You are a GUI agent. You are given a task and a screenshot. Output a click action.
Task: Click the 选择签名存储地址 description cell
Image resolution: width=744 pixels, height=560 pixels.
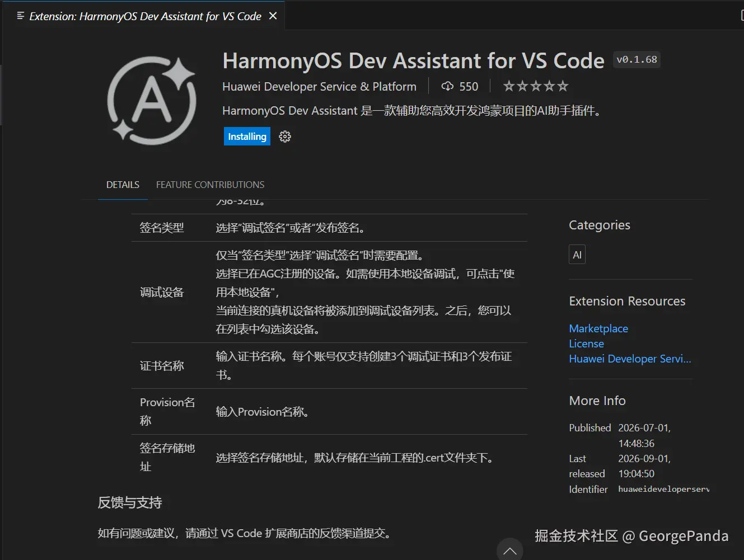[367, 458]
